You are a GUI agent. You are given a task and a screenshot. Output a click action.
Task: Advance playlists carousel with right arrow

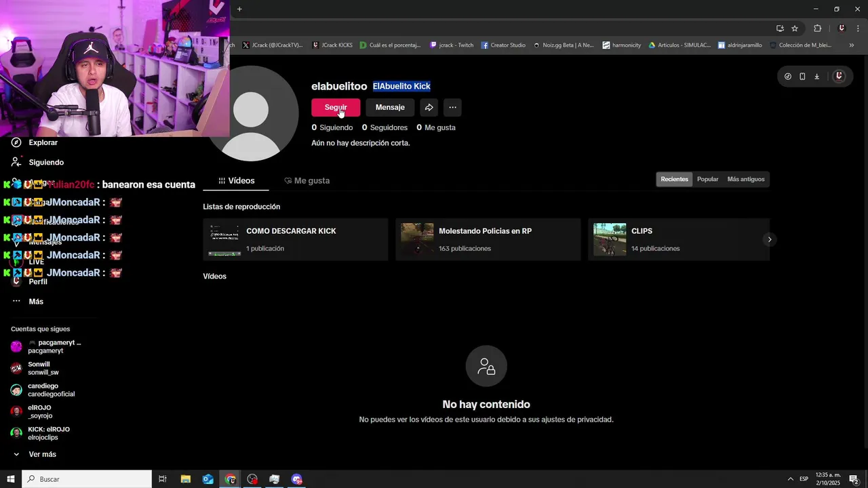point(769,239)
